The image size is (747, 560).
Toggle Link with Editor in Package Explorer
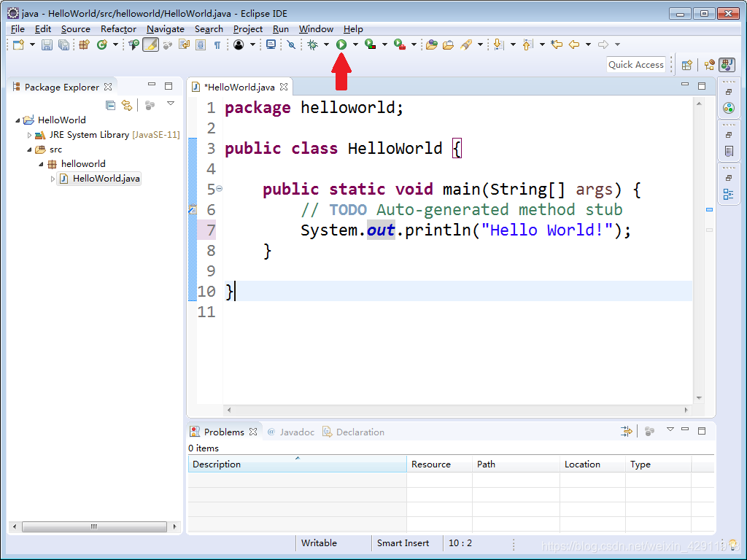pos(127,105)
